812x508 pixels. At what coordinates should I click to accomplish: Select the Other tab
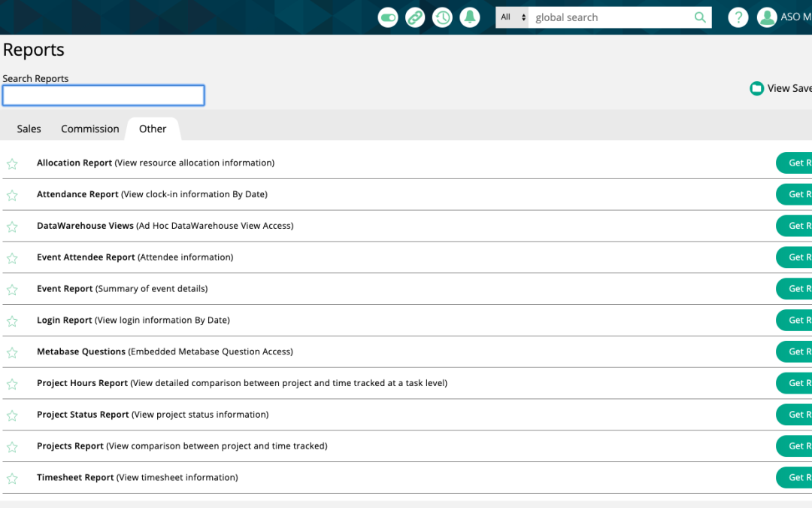click(153, 129)
